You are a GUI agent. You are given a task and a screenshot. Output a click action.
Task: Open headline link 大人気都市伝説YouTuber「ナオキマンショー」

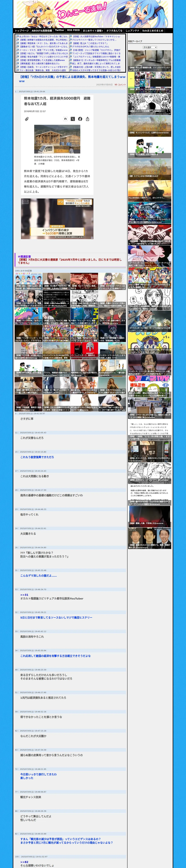coord(96,36)
